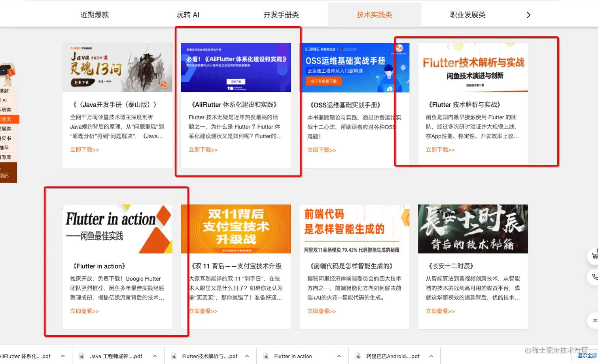Select 资源库 in the left floating sidebar
This screenshot has width=598, height=364.
pyautogui.click(x=8, y=157)
